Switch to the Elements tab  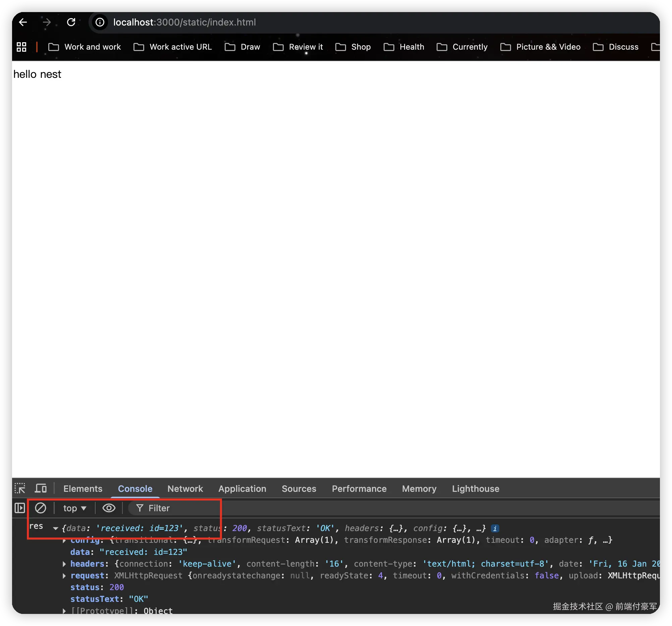tap(83, 489)
